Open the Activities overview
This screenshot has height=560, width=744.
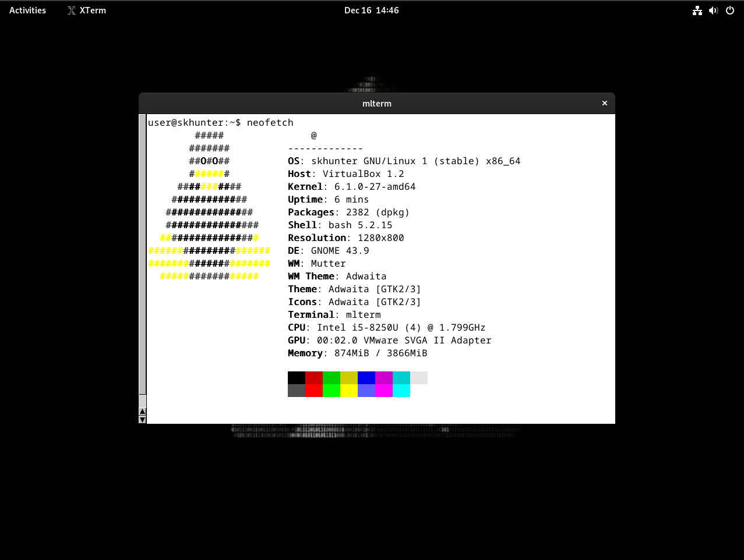pos(27,10)
